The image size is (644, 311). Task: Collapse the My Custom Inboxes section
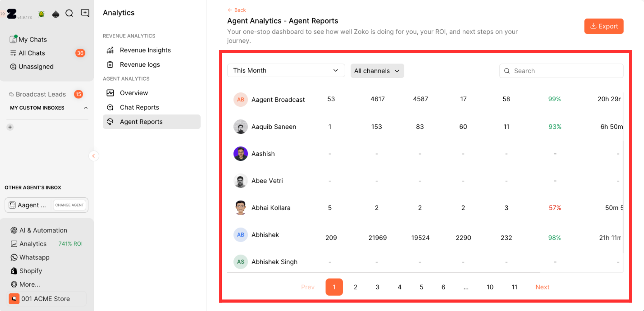86,108
